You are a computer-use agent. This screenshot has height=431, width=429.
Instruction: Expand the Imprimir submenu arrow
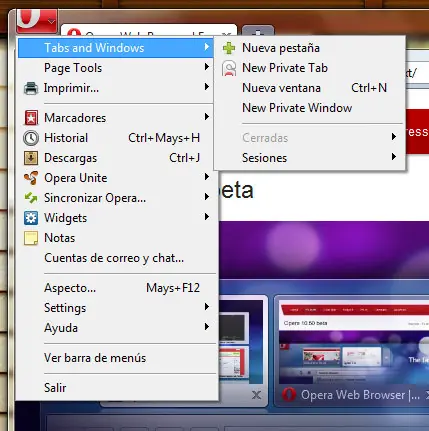[x=207, y=87]
